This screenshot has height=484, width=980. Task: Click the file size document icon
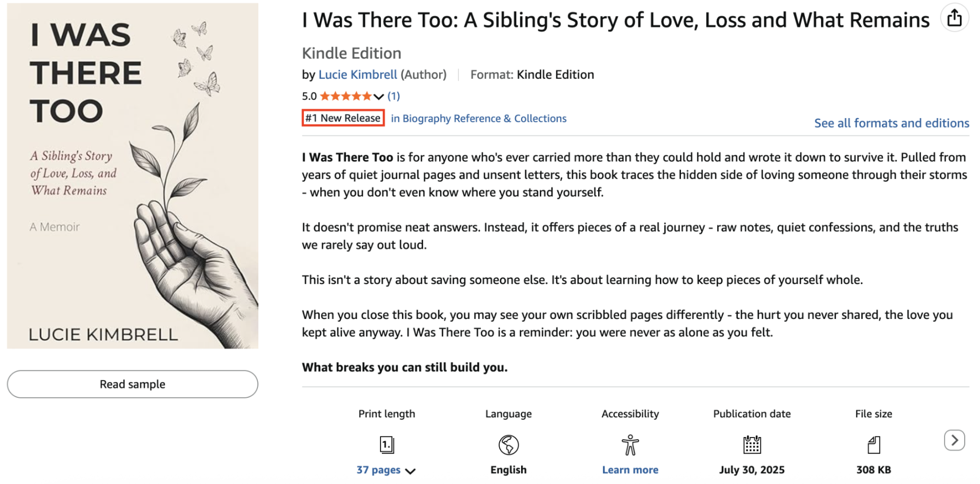(874, 445)
